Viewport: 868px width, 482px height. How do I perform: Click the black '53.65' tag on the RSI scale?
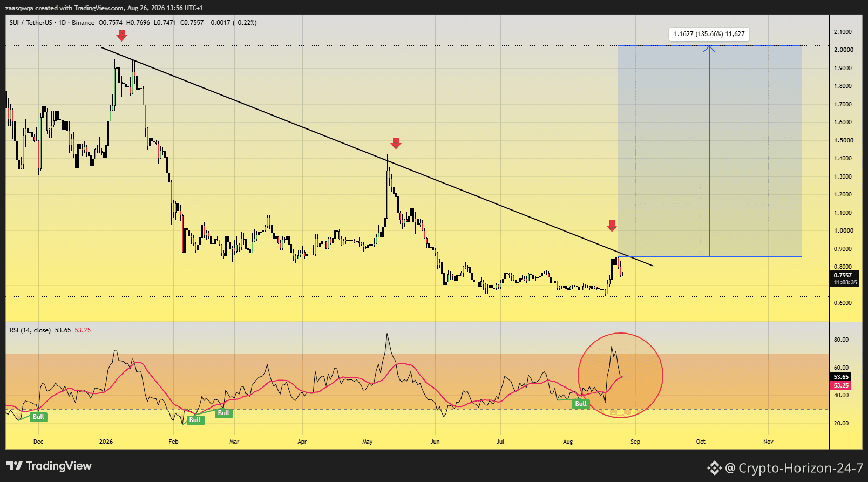(840, 377)
